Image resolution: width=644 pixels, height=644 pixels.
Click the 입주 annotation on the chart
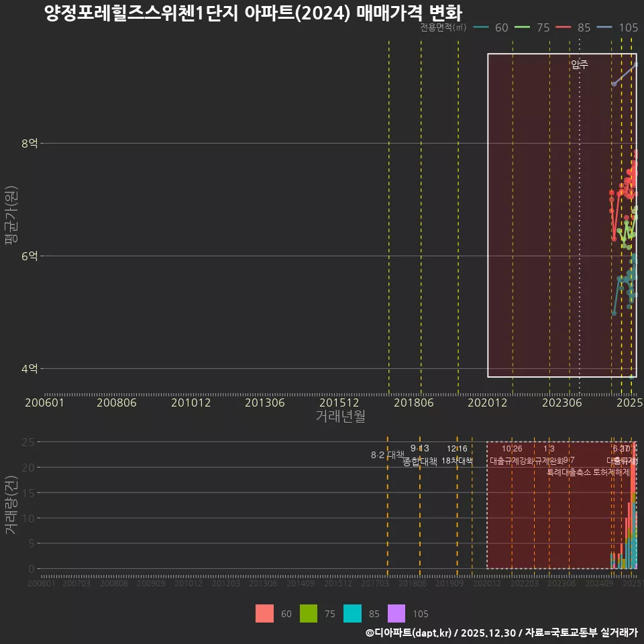coord(580,65)
